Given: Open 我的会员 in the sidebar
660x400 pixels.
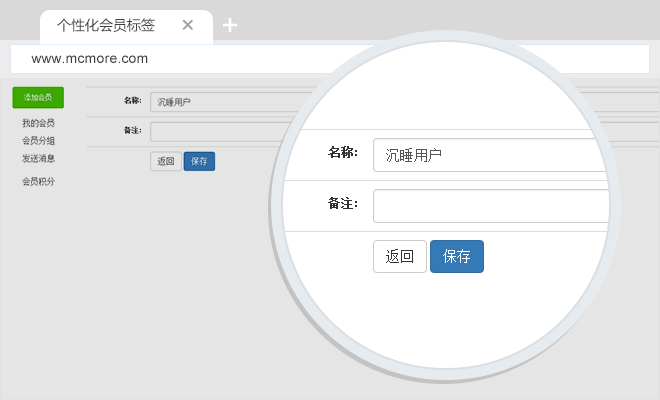Looking at the screenshot, I should (38, 123).
